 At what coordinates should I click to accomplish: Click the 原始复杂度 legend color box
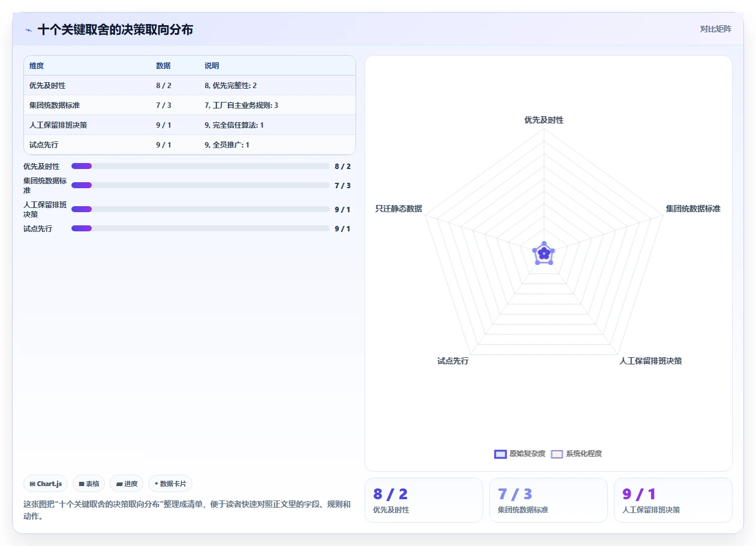[x=501, y=454]
